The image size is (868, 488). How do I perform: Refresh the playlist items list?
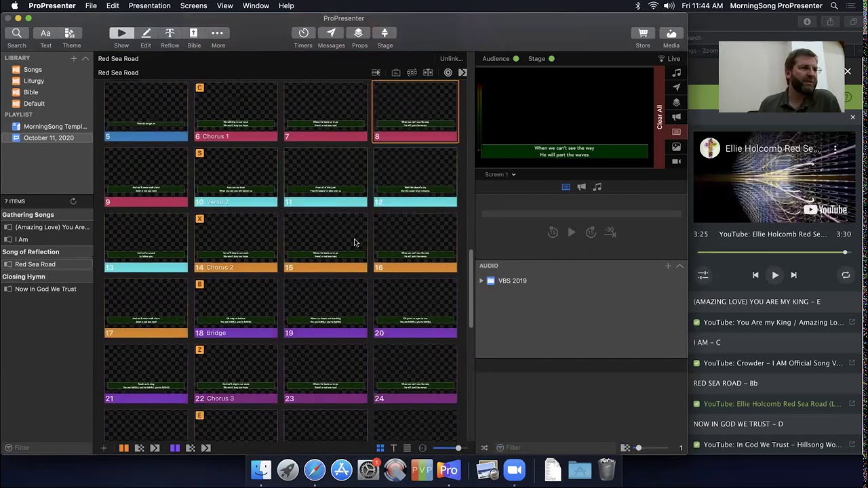click(x=73, y=201)
